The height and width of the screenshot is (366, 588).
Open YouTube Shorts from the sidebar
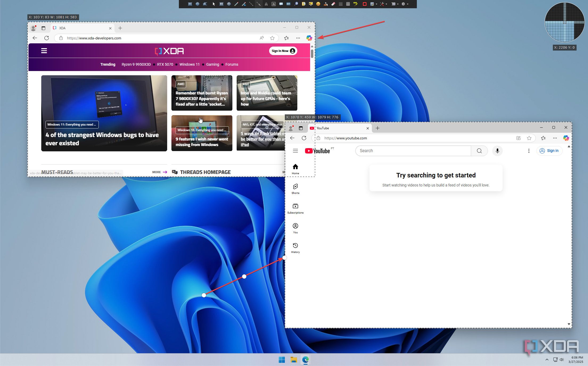point(295,189)
